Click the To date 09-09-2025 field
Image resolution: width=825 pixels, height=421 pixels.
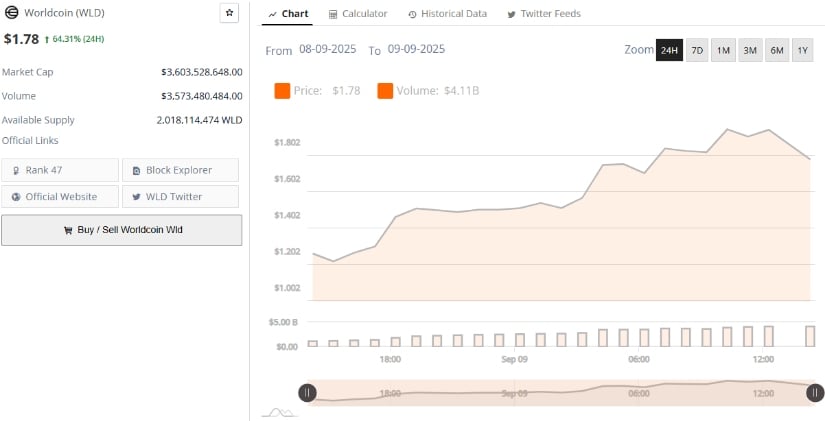pos(416,49)
